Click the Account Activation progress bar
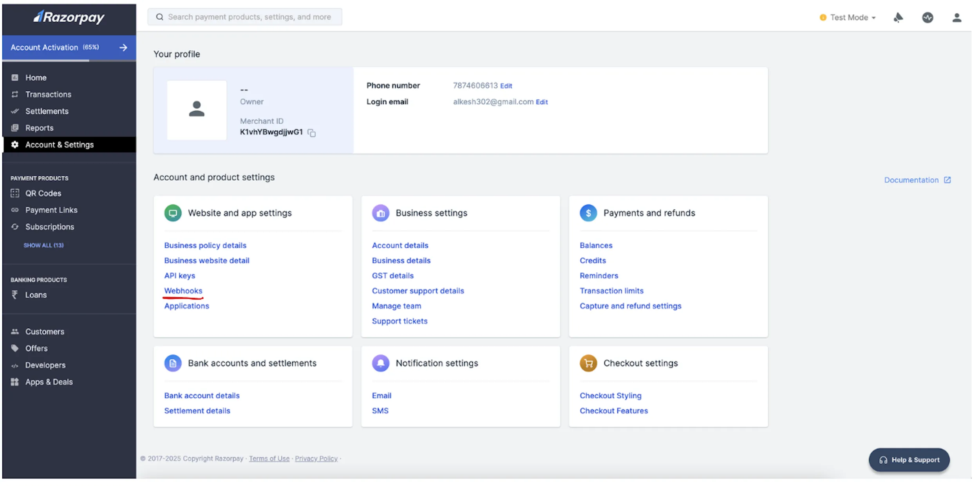 tap(69, 60)
